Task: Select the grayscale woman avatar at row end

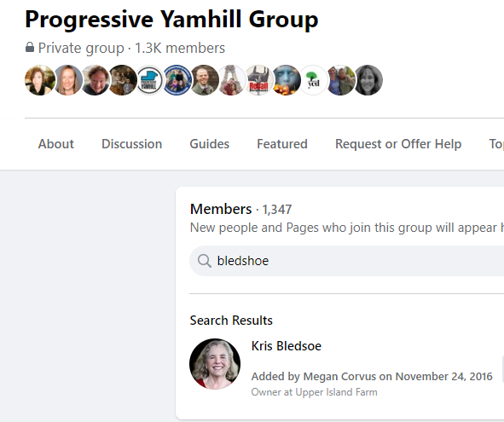Action: pyautogui.click(x=368, y=80)
